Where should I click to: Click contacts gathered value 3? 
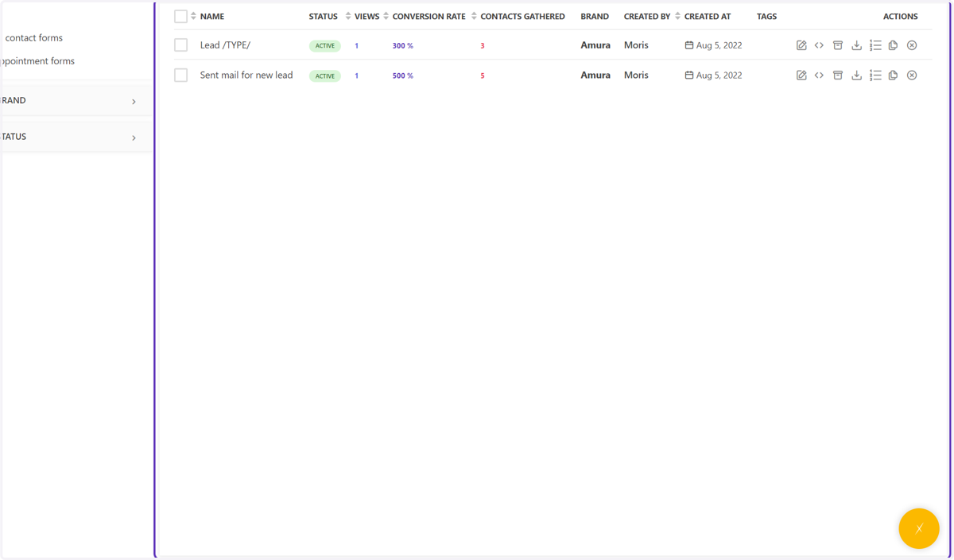click(x=483, y=46)
